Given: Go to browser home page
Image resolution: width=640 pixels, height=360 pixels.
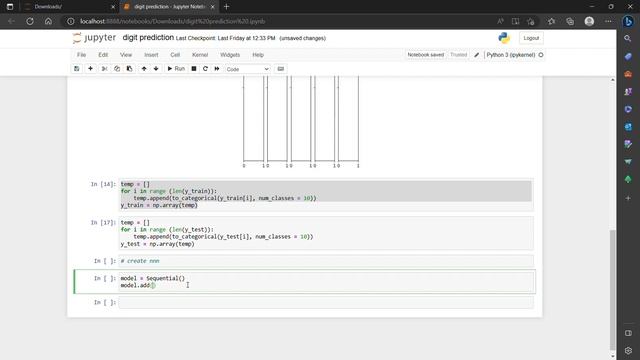Looking at the screenshot, I should 48,21.
